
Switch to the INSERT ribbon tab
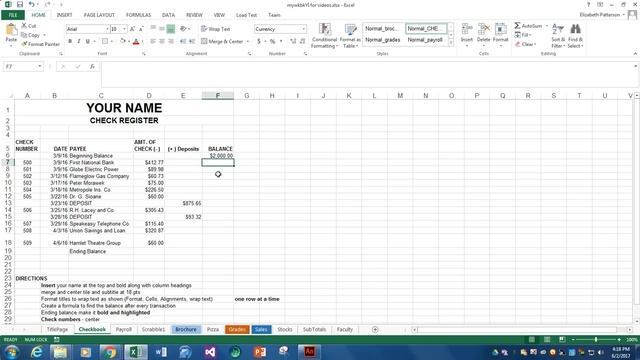[x=64, y=15]
